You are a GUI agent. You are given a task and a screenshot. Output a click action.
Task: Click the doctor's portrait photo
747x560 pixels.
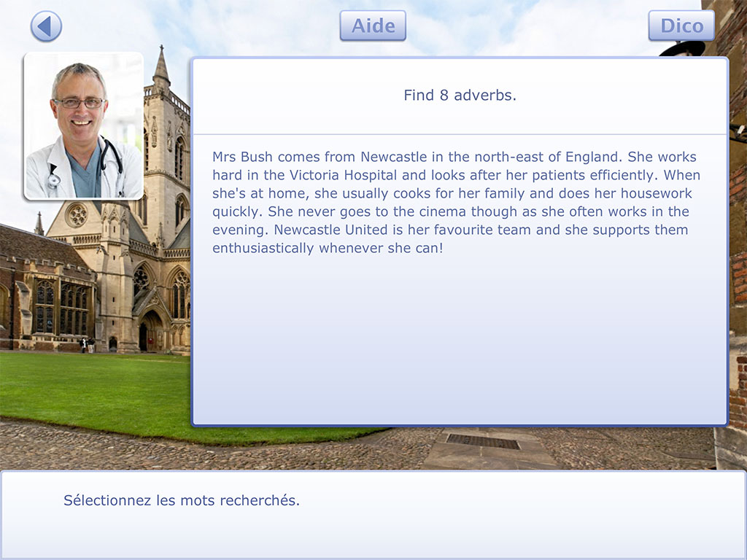pyautogui.click(x=84, y=125)
